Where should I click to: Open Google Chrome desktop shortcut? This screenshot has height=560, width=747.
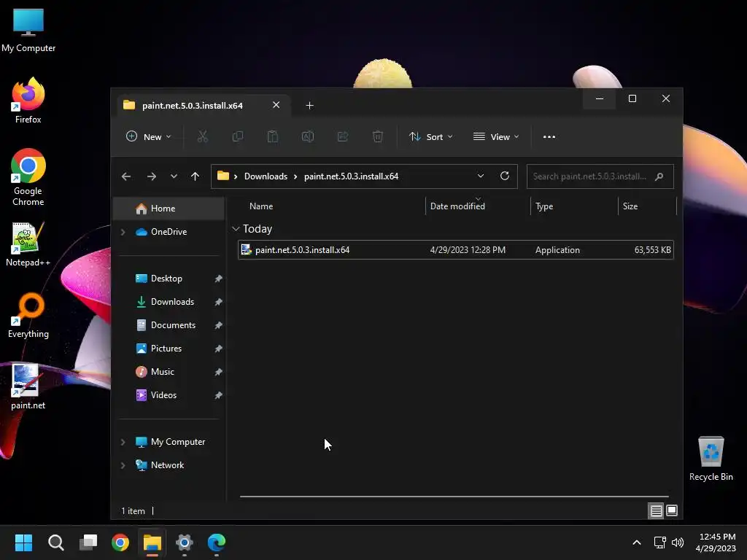28,177
